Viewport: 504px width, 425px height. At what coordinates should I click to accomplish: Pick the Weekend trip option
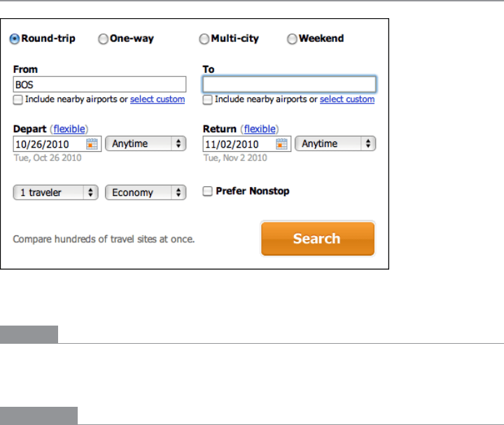[x=293, y=39]
